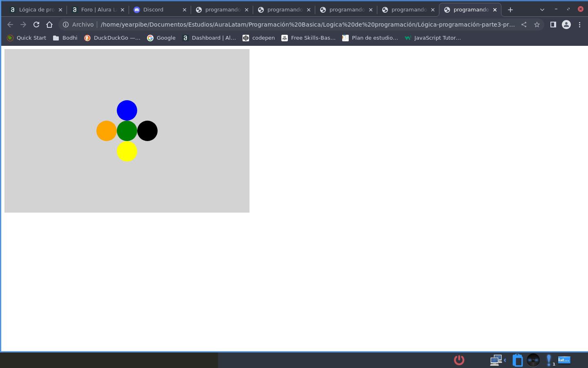Viewport: 588px width, 368px height.
Task: Click the lat... keyboard layout indicator
Action: [x=564, y=360]
